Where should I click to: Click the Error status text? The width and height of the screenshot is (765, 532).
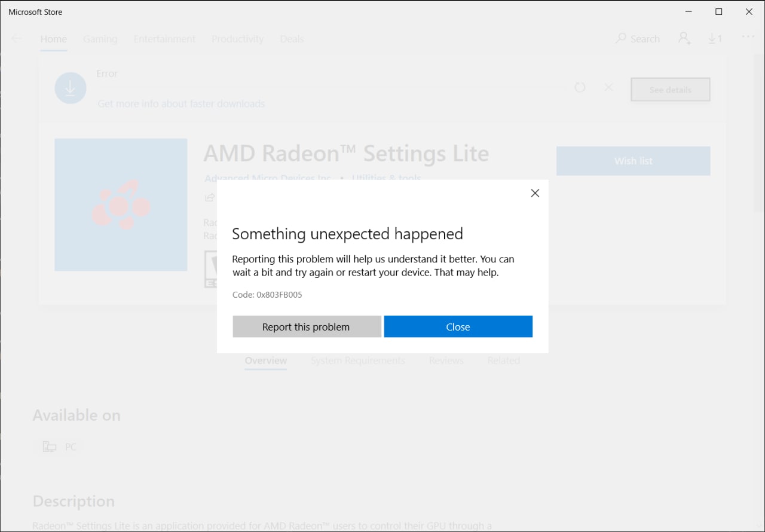(x=107, y=74)
